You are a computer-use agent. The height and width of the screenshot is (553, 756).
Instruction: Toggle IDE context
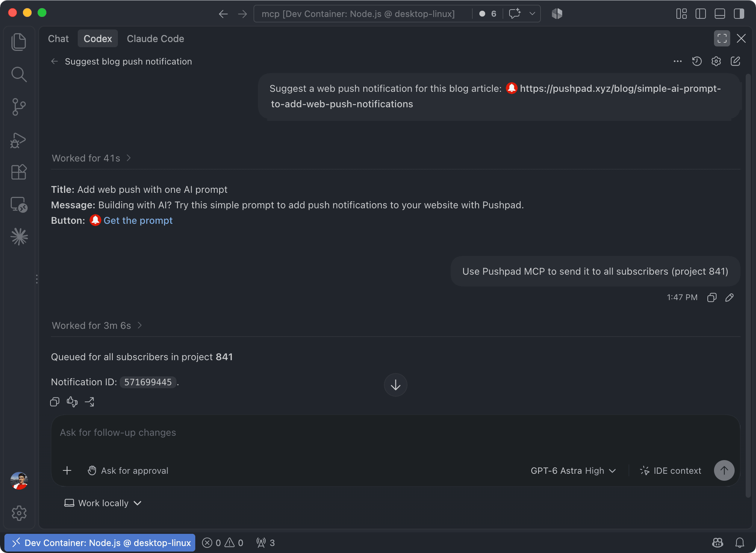pos(671,470)
